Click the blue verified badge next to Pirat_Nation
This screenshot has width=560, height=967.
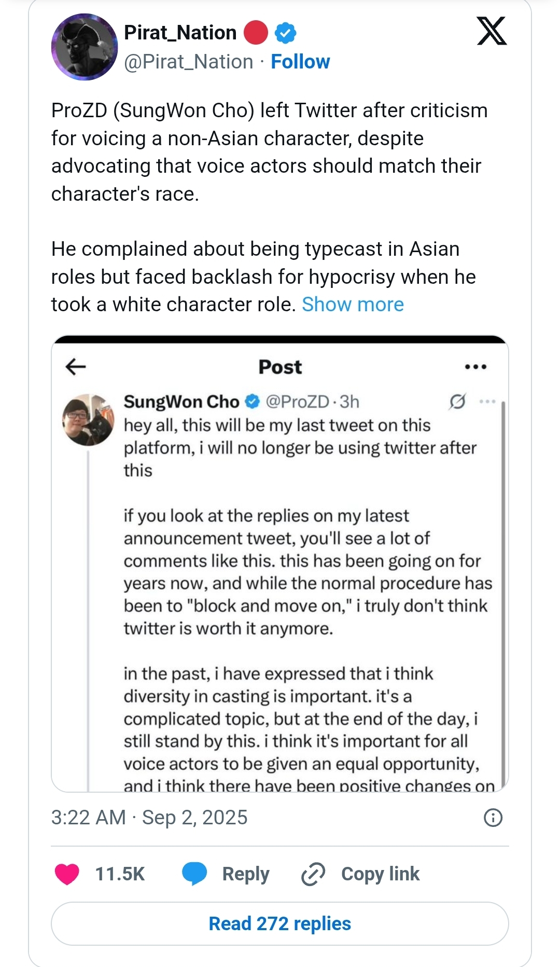tap(285, 33)
